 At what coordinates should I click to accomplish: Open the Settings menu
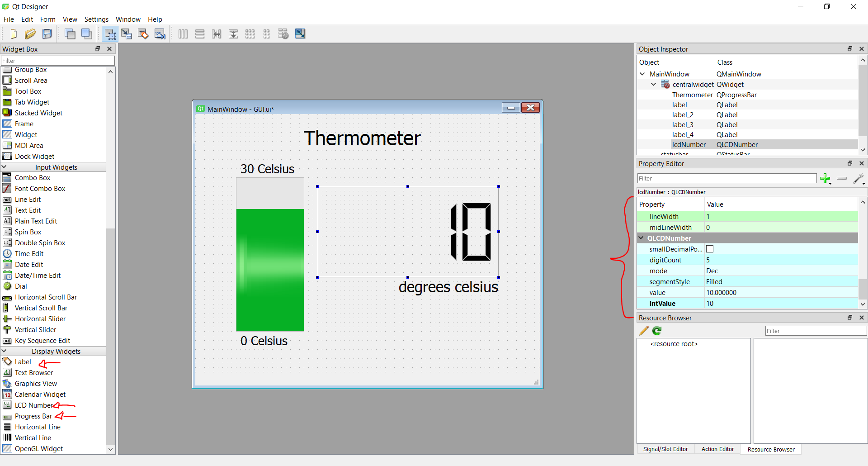tap(96, 19)
